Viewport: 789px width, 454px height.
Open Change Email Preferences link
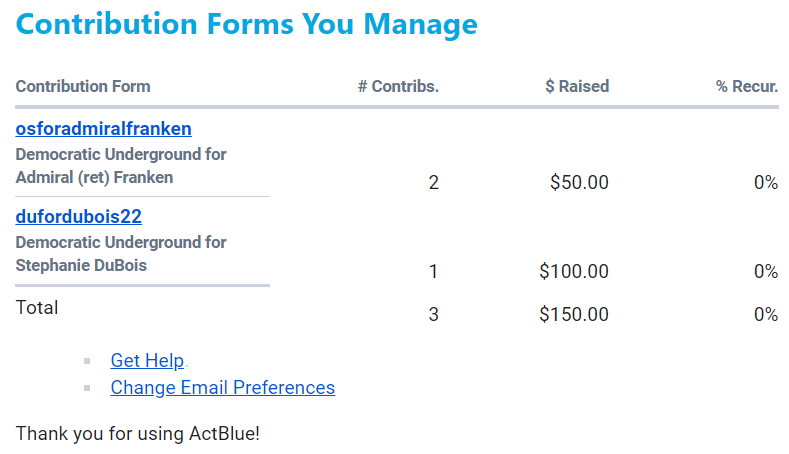[222, 388]
